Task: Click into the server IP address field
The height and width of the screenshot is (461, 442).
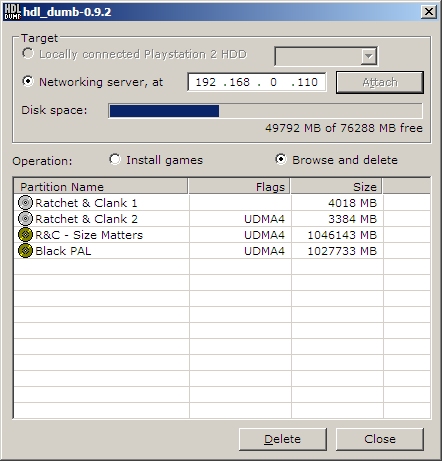Action: pyautogui.click(x=257, y=82)
